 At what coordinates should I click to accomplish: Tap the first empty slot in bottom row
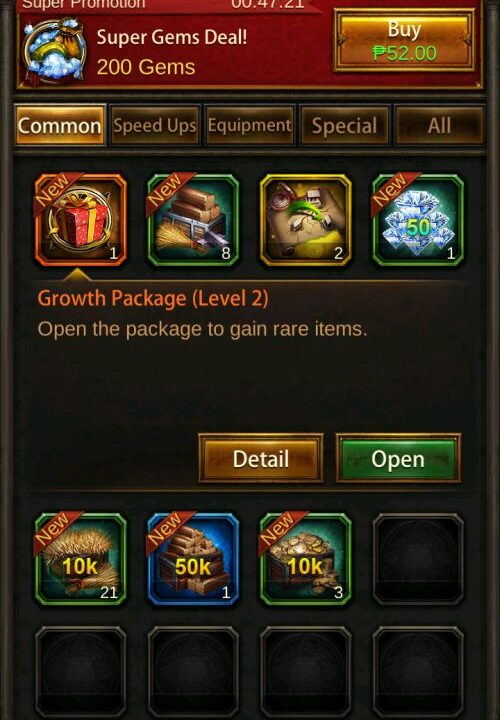click(x=80, y=672)
